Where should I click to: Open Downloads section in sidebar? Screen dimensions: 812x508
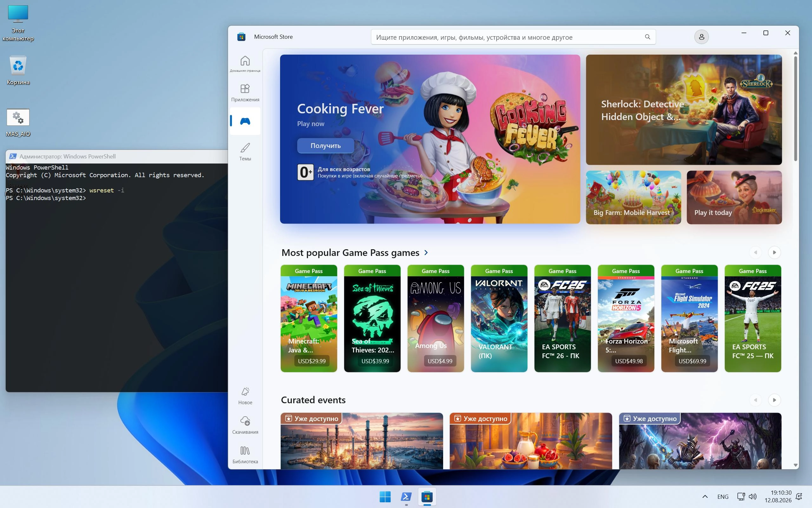click(245, 425)
